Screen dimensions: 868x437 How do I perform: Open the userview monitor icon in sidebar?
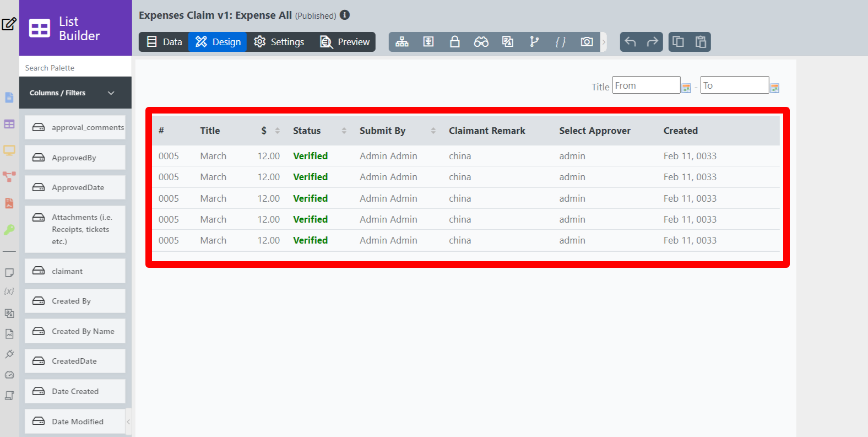9,150
